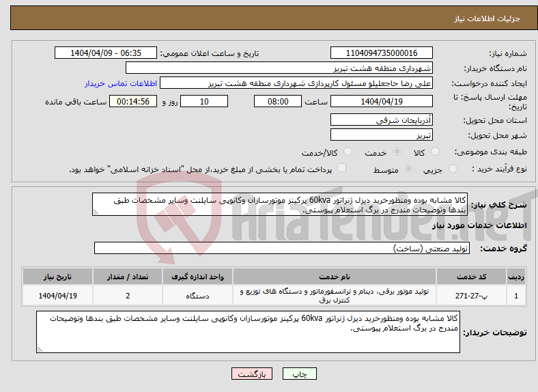This screenshot has height=392, width=538.
Task: Toggle the اسناد خزانه اسلامی payment checkbox
Action: coord(342,168)
